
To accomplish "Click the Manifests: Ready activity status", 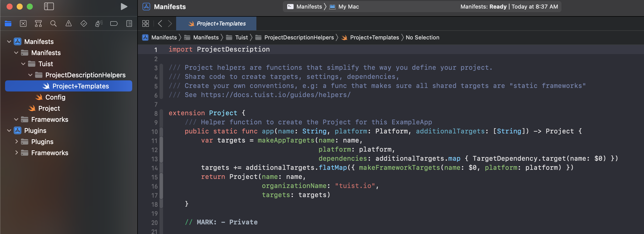I will tap(509, 7).
